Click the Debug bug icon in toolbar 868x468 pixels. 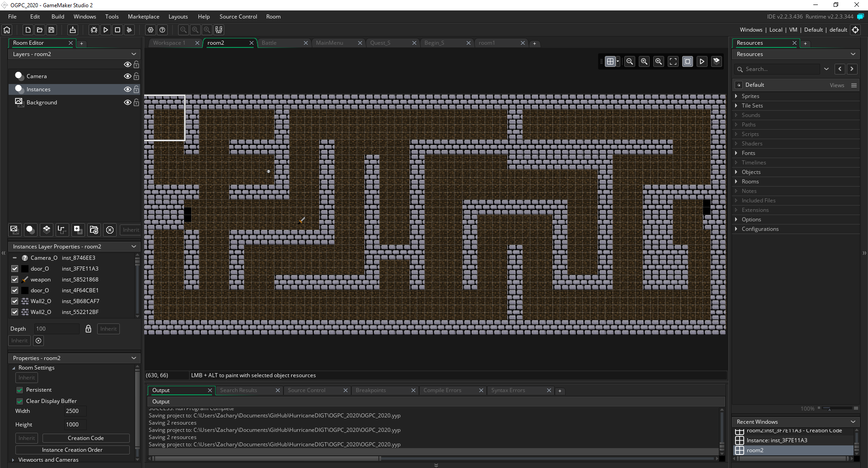click(94, 30)
